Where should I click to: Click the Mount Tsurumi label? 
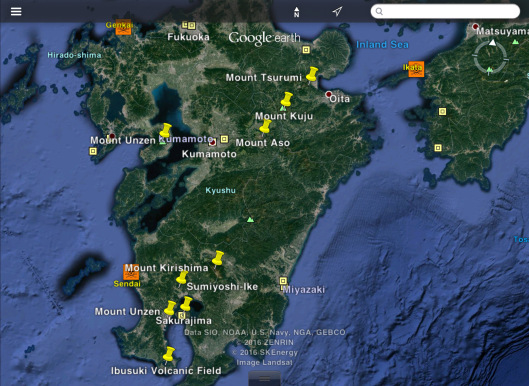[x=263, y=78]
